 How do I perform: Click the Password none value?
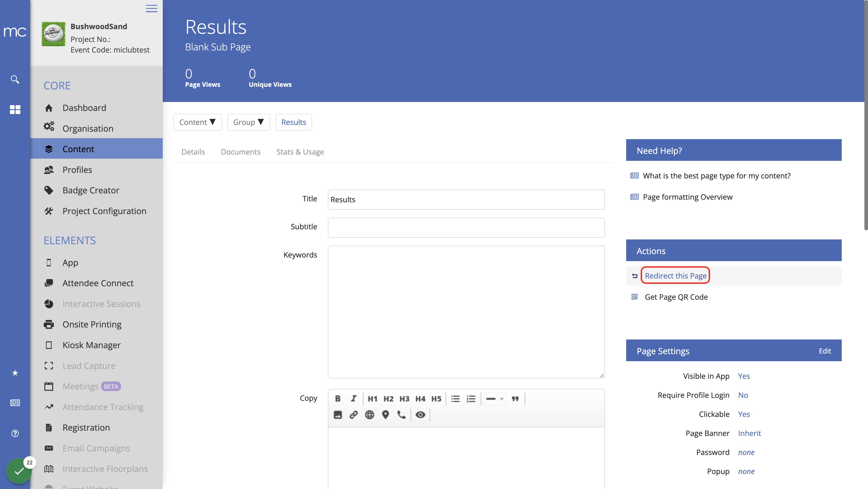pos(746,452)
